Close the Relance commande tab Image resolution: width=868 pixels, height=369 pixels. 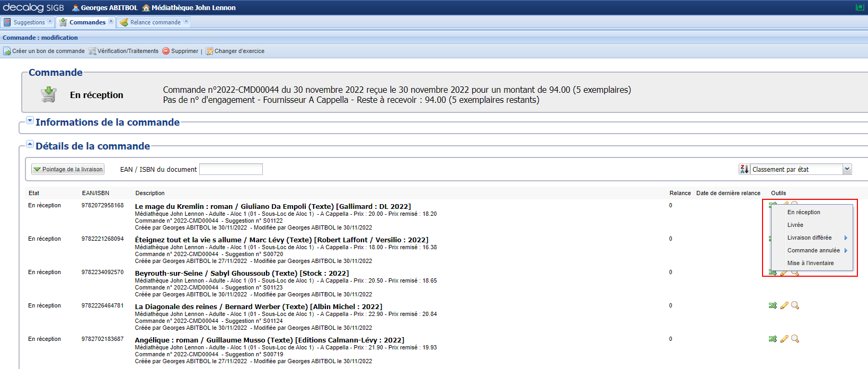tap(186, 22)
